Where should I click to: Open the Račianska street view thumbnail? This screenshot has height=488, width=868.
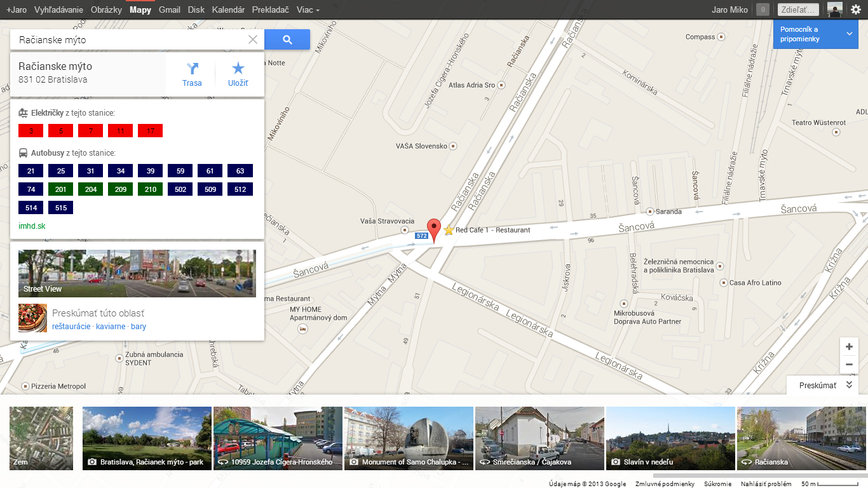point(801,438)
